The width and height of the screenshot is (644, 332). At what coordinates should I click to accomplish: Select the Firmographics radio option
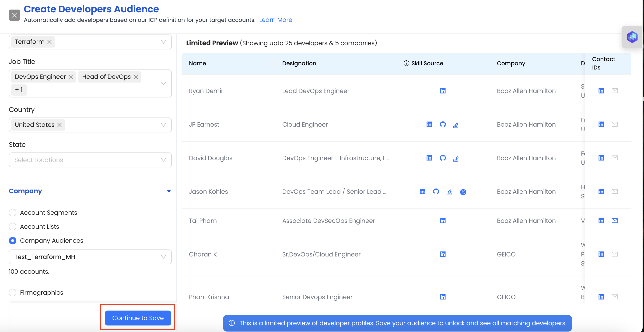coord(13,293)
